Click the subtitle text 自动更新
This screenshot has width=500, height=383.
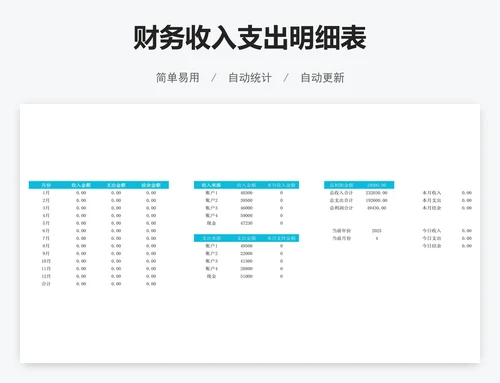(322, 78)
